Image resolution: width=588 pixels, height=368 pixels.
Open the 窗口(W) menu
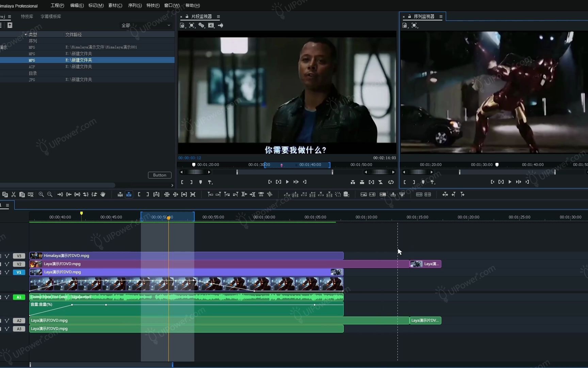click(x=172, y=5)
